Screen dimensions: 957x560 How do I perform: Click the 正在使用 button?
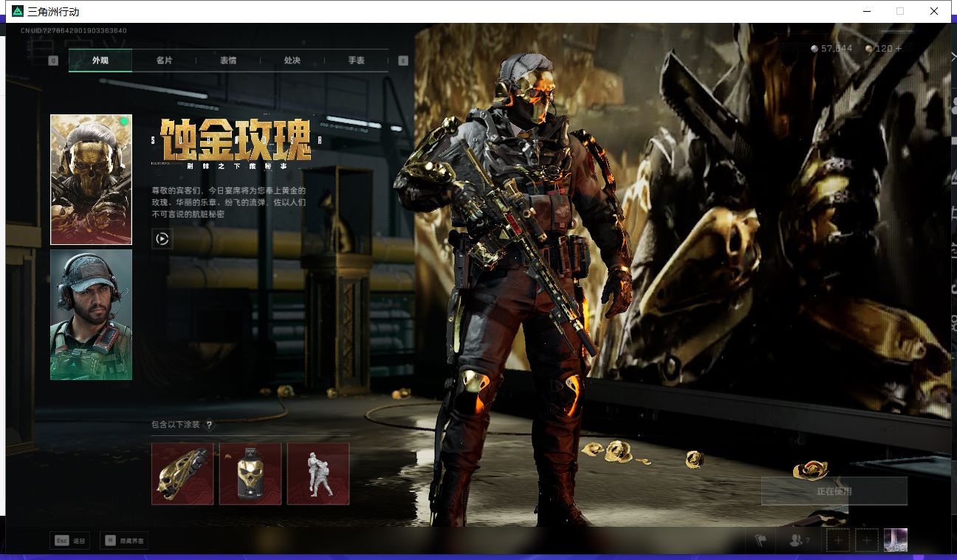pyautogui.click(x=834, y=491)
